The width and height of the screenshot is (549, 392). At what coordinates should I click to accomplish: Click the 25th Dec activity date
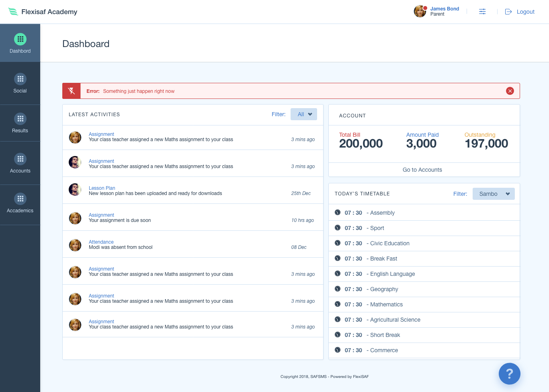click(x=301, y=193)
